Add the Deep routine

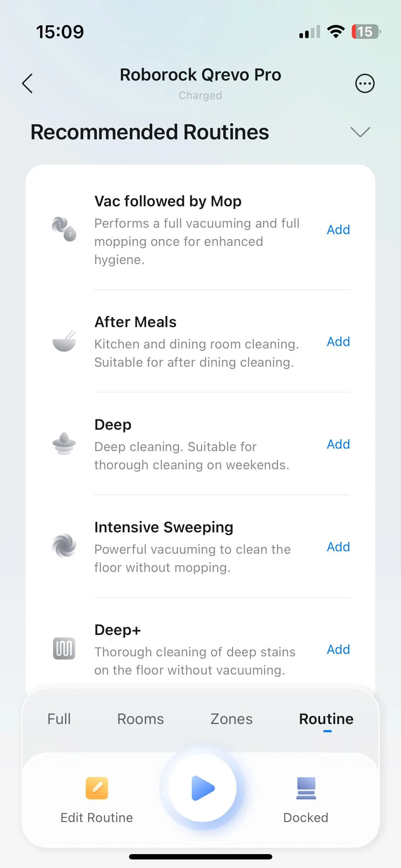[338, 444]
